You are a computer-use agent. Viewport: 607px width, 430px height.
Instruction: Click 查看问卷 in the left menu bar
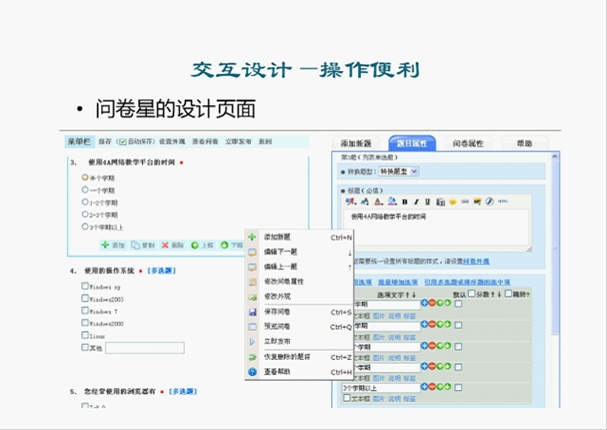[205, 142]
